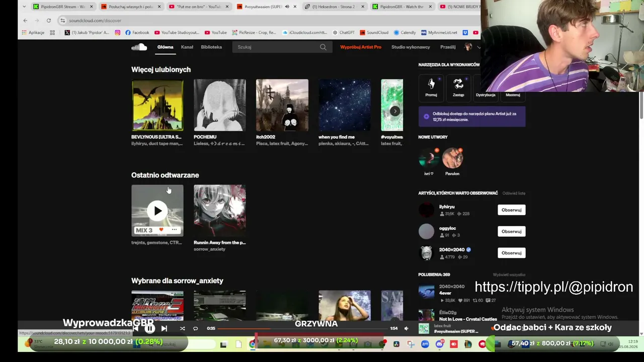Seek within the track progress bar

(x=302, y=329)
